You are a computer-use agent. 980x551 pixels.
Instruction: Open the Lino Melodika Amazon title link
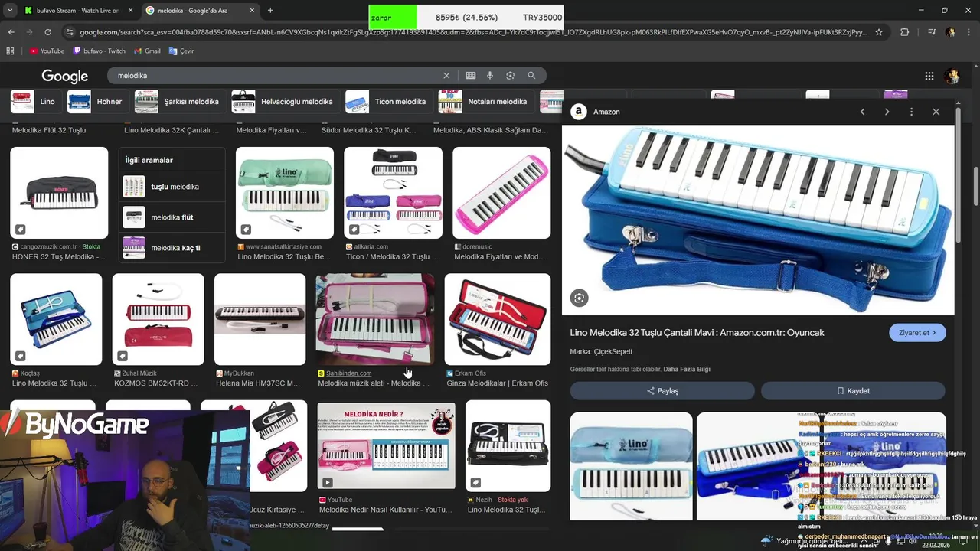pyautogui.click(x=697, y=333)
